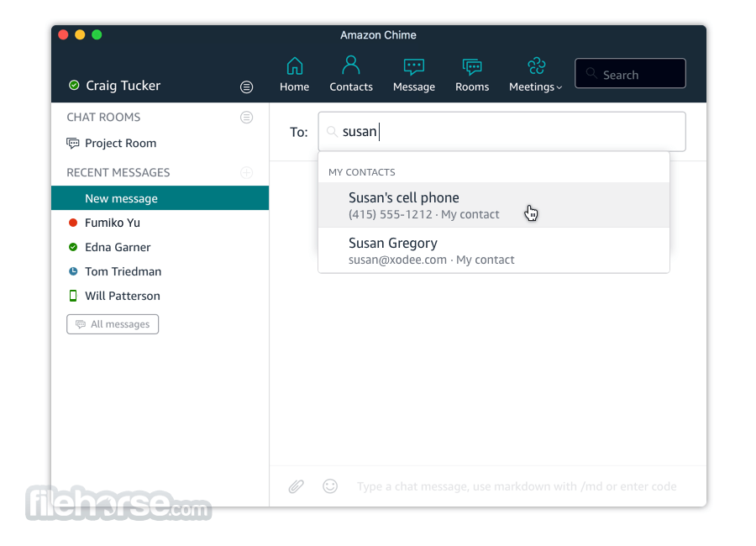756x546 pixels.
Task: Click Craig Tucker's green availability status icon
Action: pos(74,86)
